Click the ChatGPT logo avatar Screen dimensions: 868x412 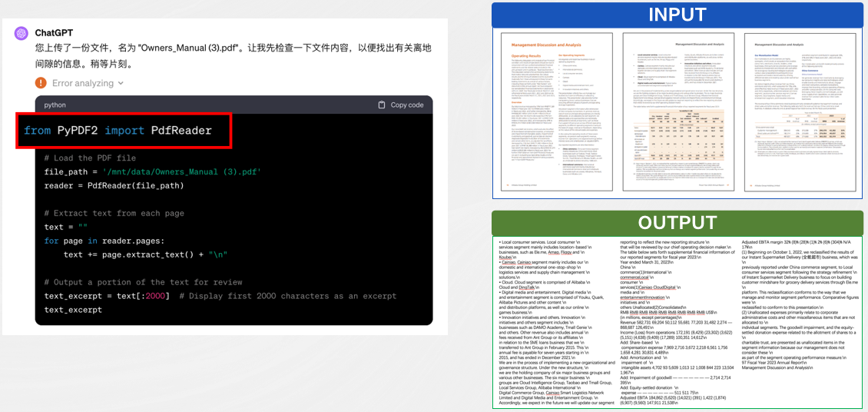tap(22, 33)
